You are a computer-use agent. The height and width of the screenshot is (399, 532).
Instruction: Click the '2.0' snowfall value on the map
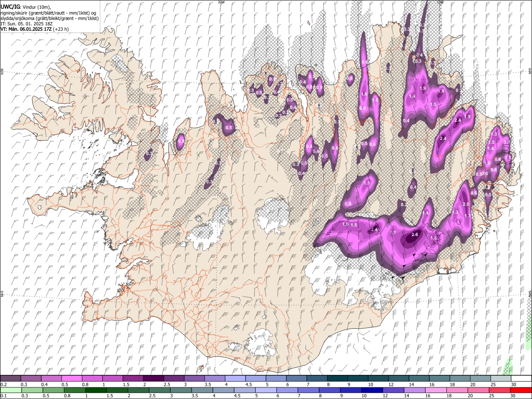(465, 204)
